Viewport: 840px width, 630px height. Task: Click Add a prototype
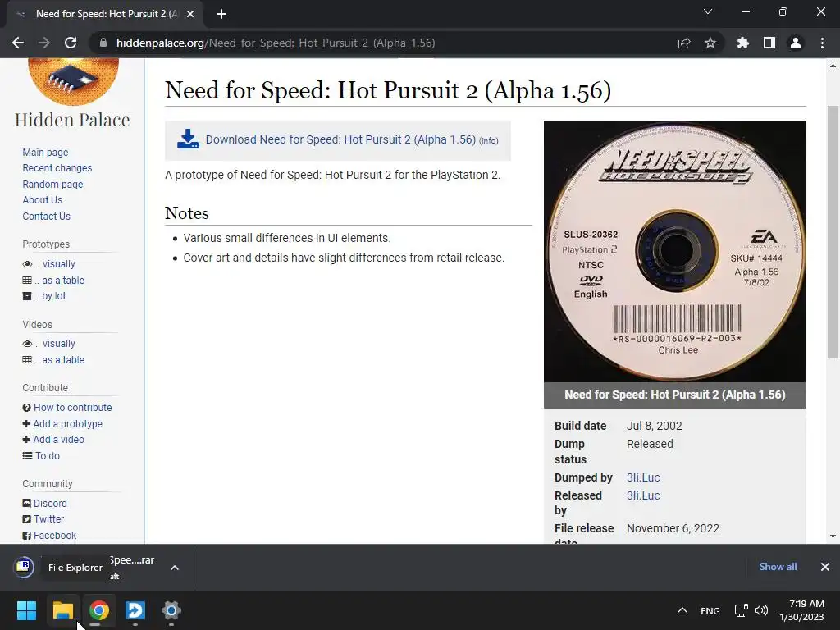pyautogui.click(x=67, y=424)
